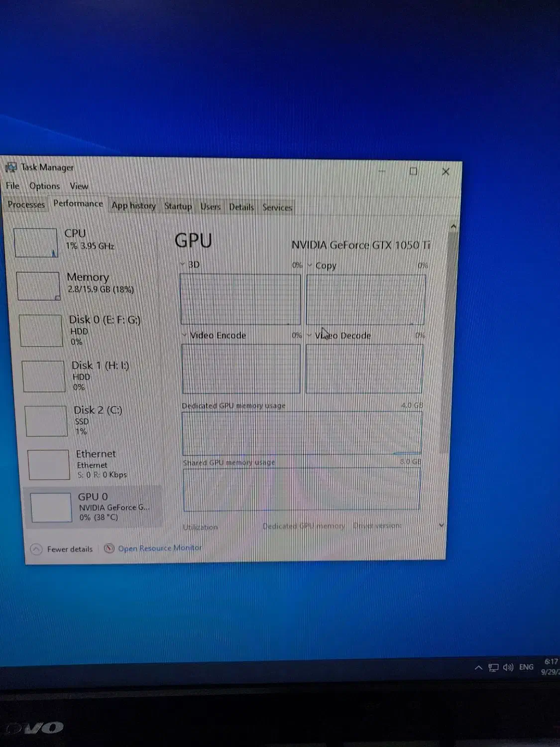This screenshot has height=747, width=560.
Task: Select the Ethernet performance item
Action: pyautogui.click(x=94, y=464)
